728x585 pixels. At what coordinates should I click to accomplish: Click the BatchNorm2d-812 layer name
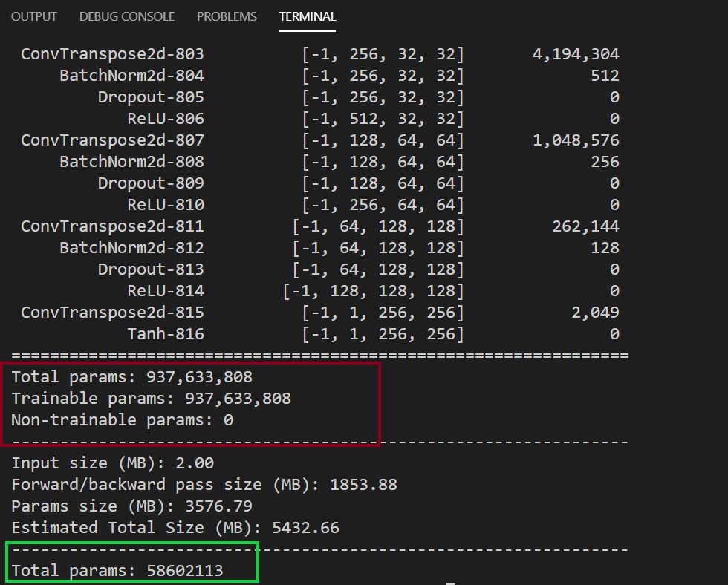pyautogui.click(x=132, y=248)
